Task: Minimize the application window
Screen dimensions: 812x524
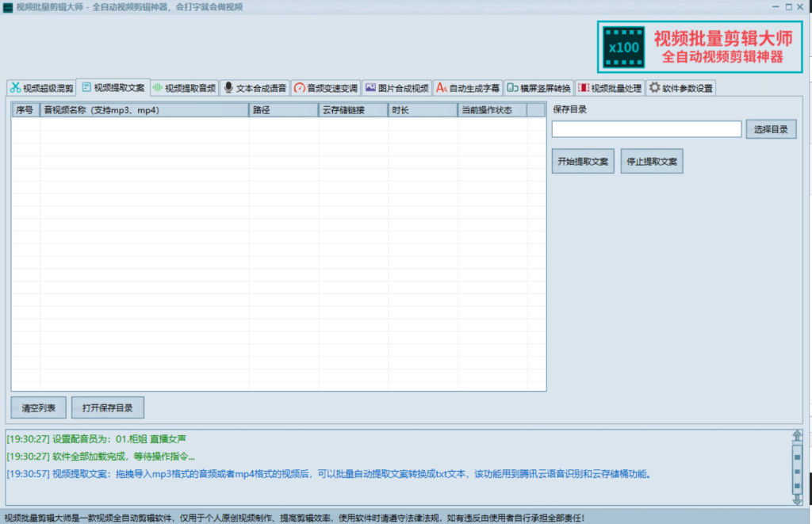Action: coord(776,6)
